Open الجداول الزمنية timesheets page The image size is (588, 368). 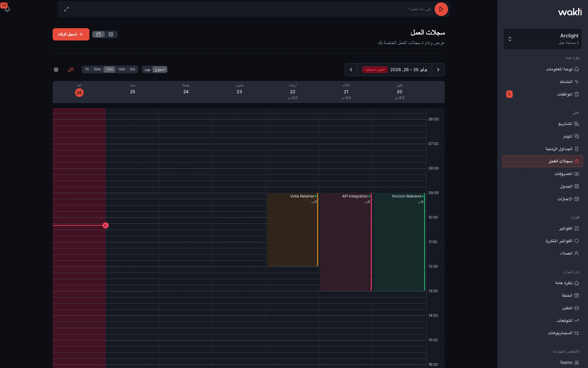coord(542,149)
